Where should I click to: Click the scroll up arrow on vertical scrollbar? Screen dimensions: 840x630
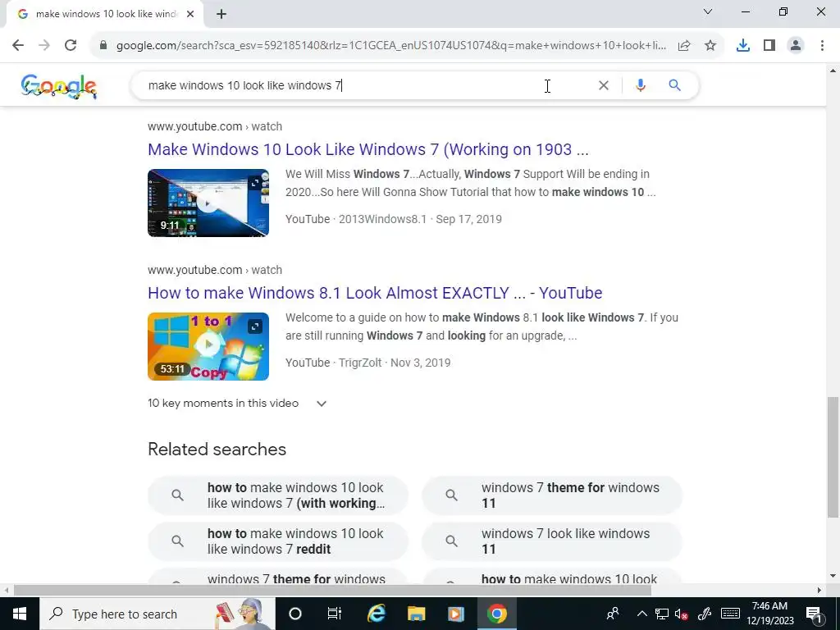click(x=833, y=71)
